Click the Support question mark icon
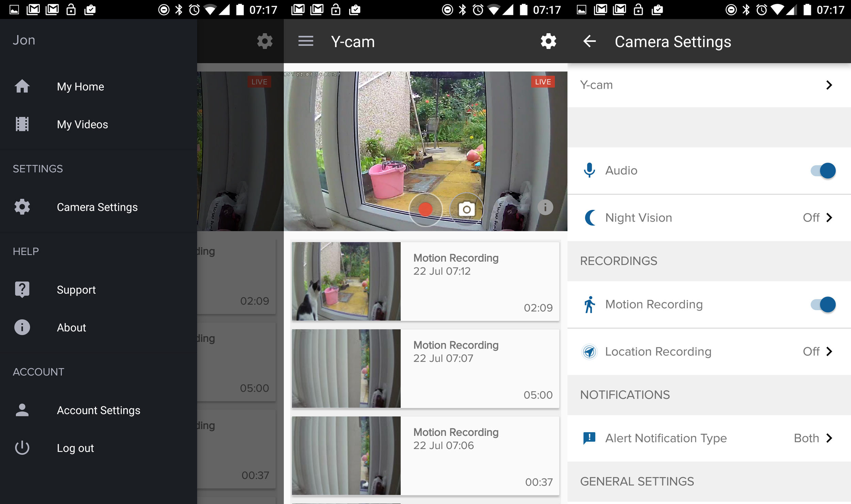Viewport: 851px width, 504px height. (x=22, y=289)
